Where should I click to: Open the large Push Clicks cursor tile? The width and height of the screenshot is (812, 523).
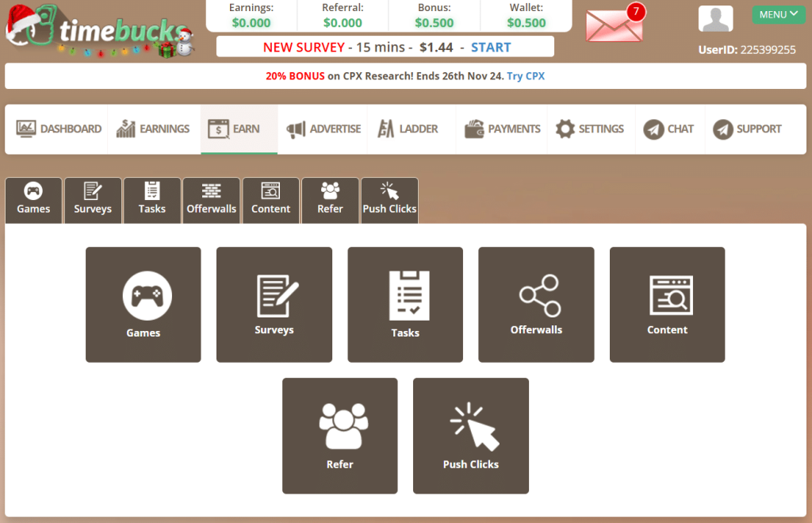pyautogui.click(x=471, y=436)
